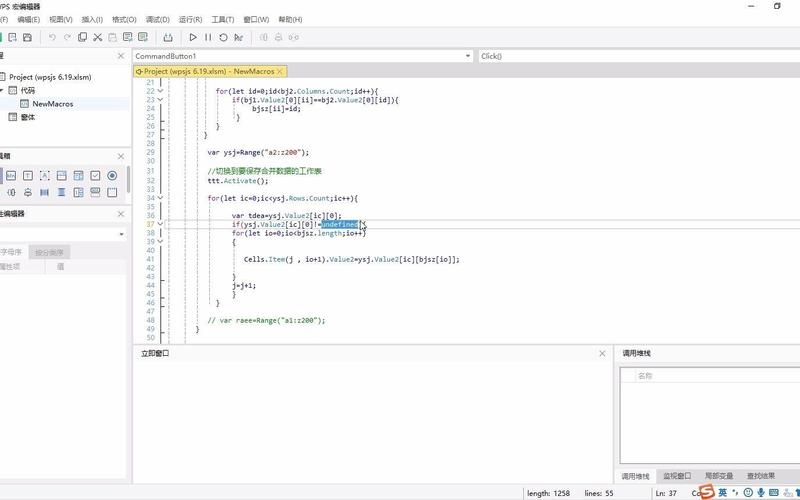The image size is (800, 500).
Task: Click the Copy icon in toolbar
Action: click(82, 37)
